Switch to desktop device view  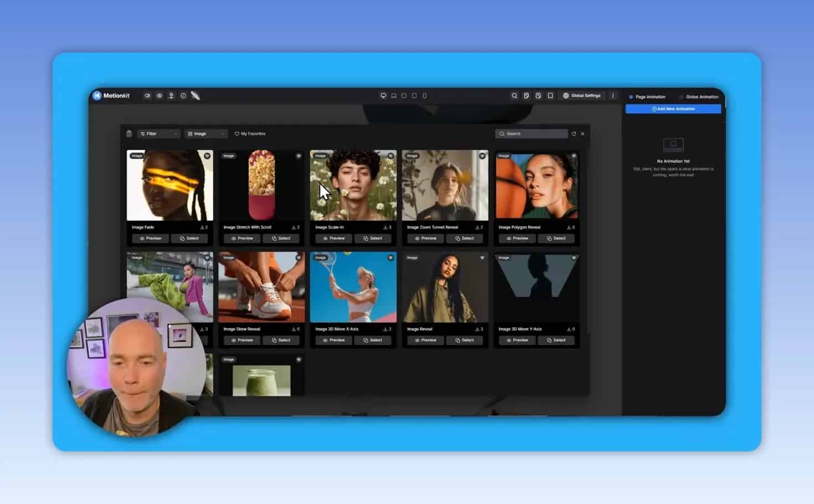click(383, 96)
